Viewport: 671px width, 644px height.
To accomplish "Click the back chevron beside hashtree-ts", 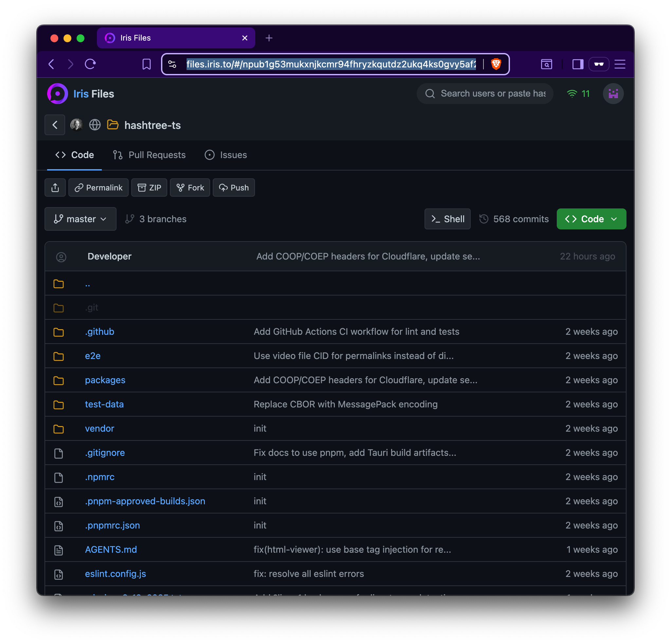I will click(55, 125).
